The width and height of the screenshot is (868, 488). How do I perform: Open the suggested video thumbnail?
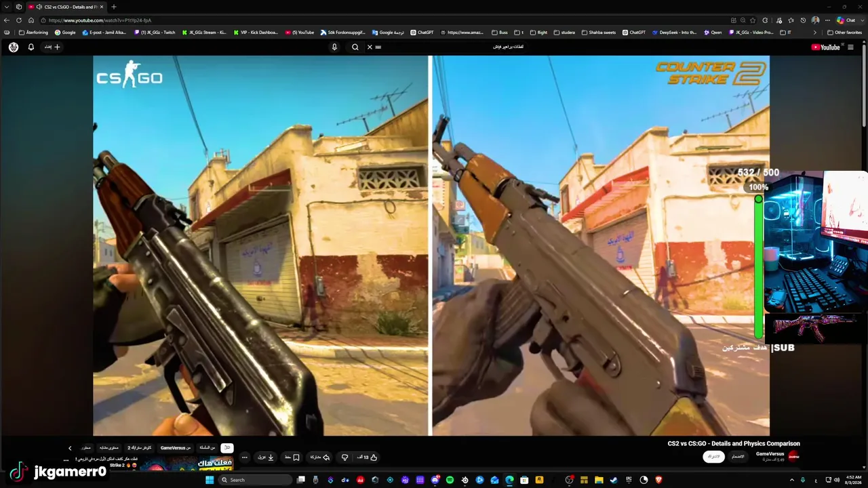click(186, 465)
